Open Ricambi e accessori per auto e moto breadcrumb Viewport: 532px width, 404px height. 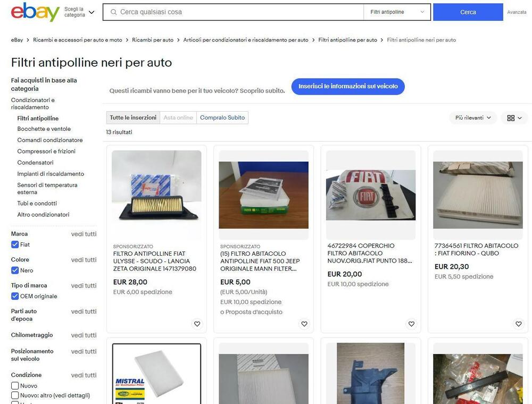click(x=77, y=40)
